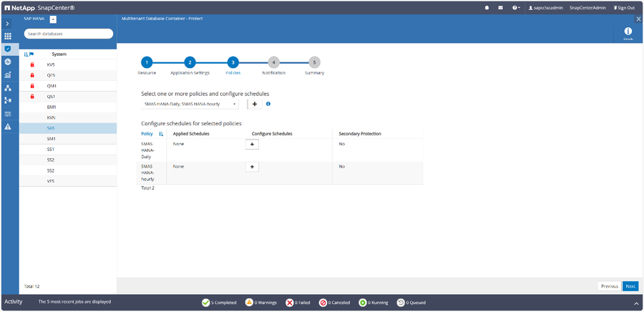
Task: Select the highlighted SAS system row
Action: pyautogui.click(x=68, y=128)
